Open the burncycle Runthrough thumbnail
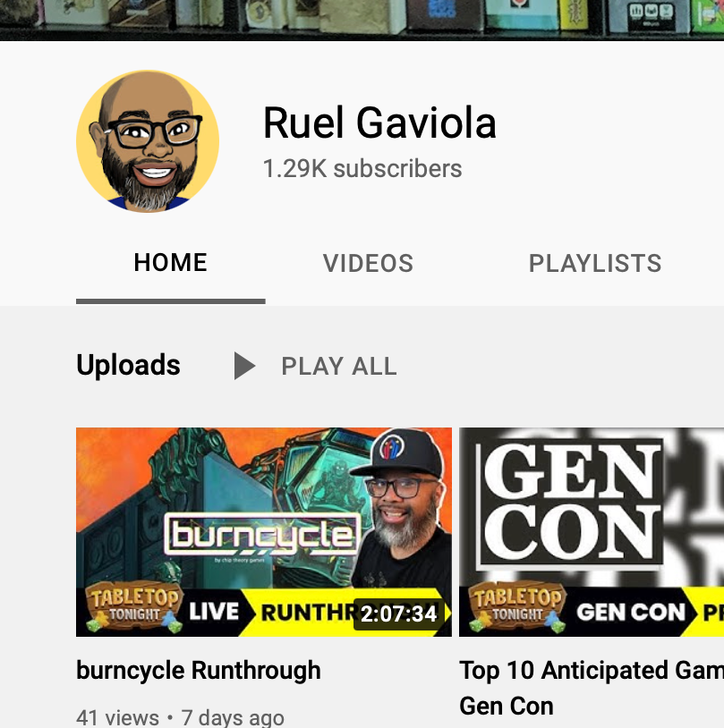724x728 pixels. click(x=264, y=532)
